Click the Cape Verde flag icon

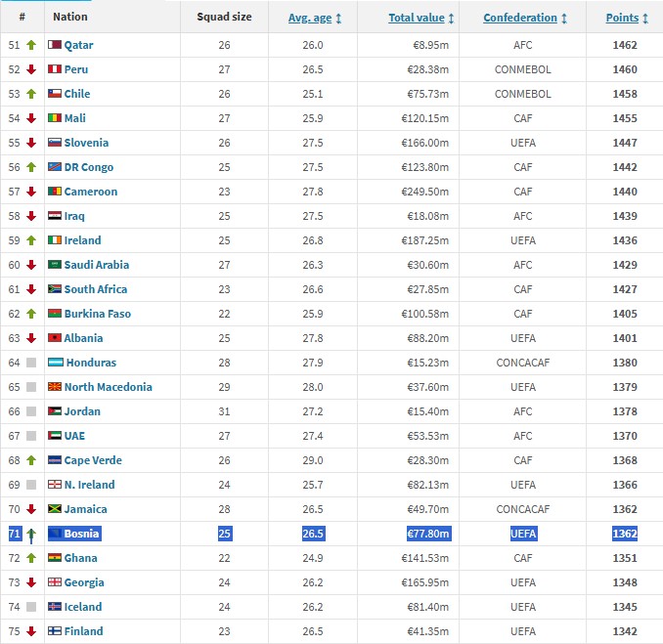pyautogui.click(x=55, y=459)
